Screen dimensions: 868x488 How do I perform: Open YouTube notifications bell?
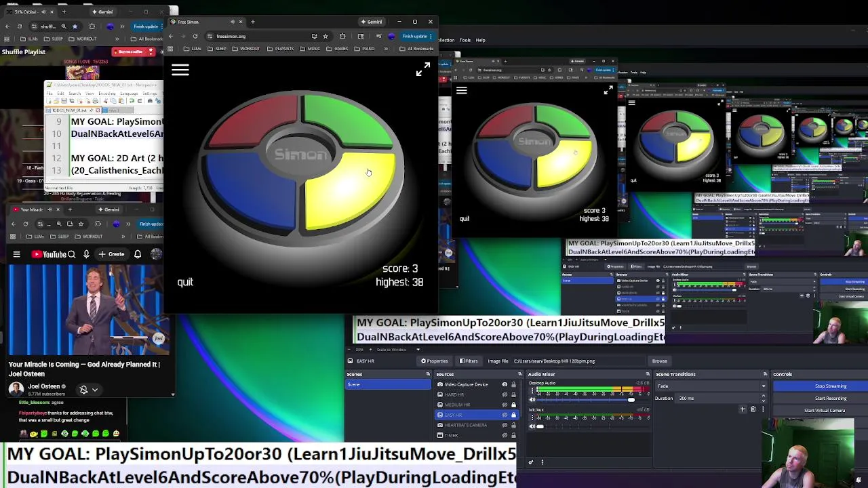[137, 254]
